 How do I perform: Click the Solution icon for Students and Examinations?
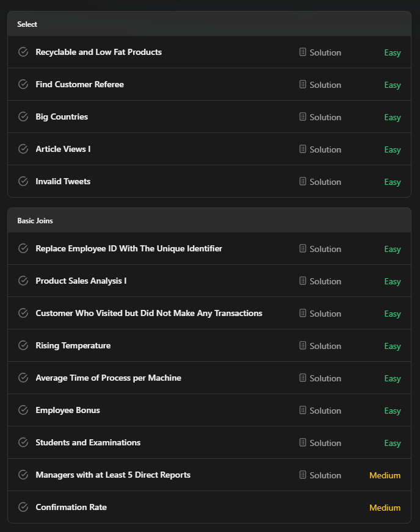(303, 442)
